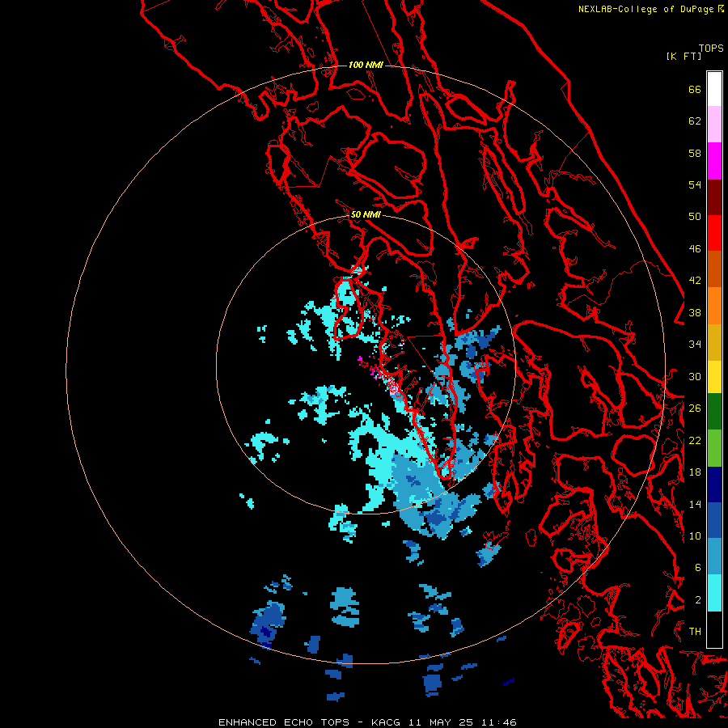728x728 pixels.
Task: Click the white swatch at legend top
Action: [x=714, y=89]
